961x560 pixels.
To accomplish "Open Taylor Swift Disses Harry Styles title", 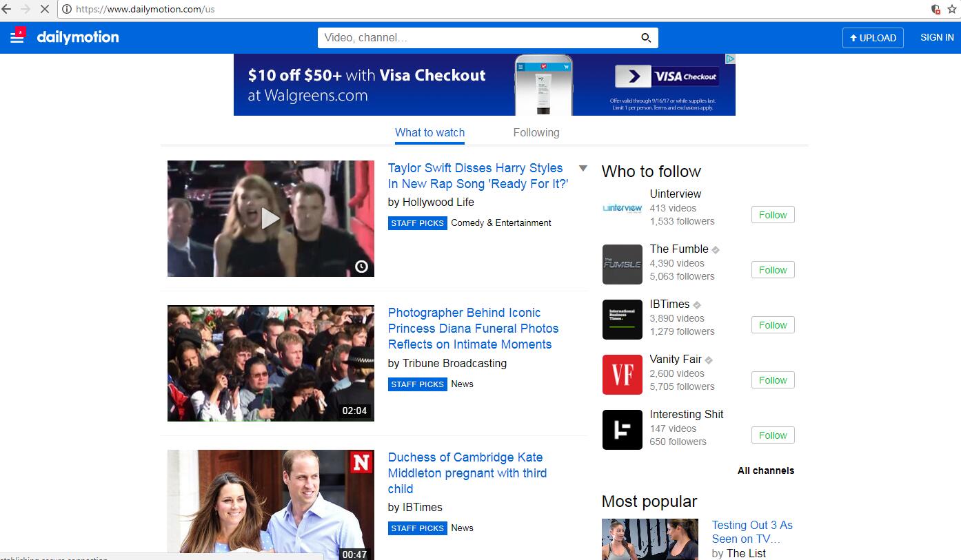I will pos(478,176).
